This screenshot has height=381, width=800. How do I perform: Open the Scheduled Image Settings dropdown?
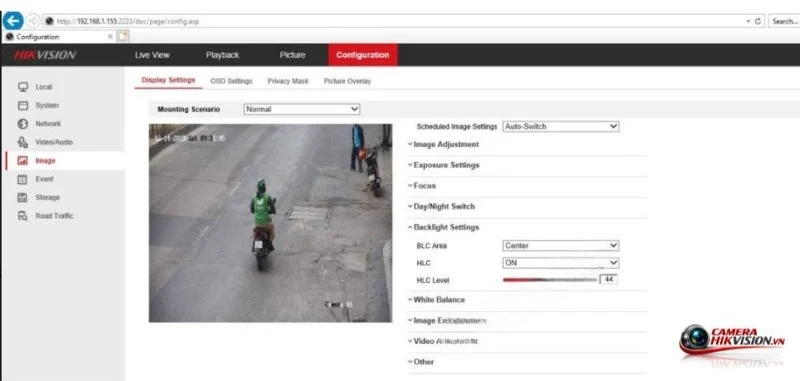561,126
